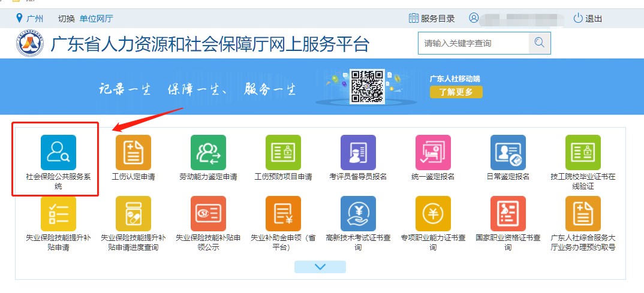The width and height of the screenshot is (644, 293).
Task: Open the 劳动能力鉴定申请 icon
Action: point(208,152)
